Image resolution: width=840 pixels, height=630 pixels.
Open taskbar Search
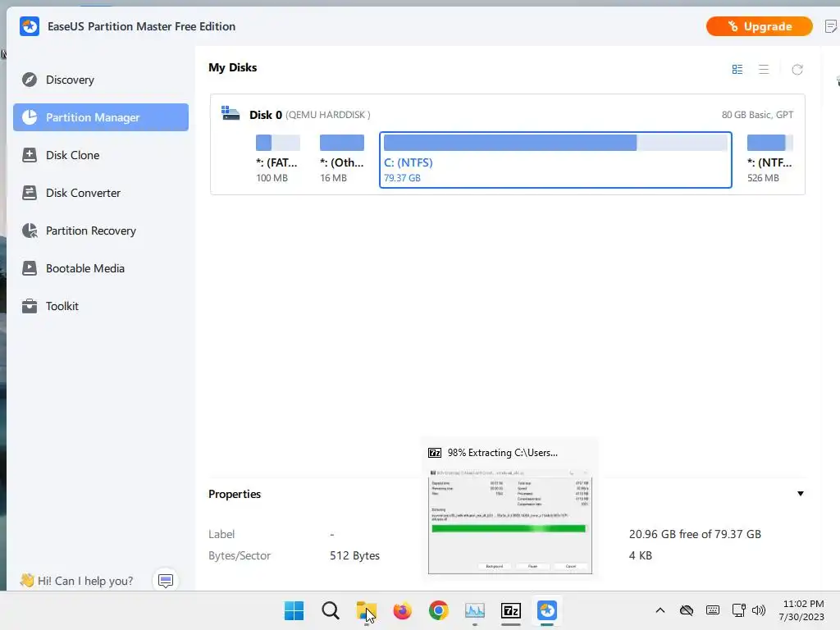coord(331,610)
